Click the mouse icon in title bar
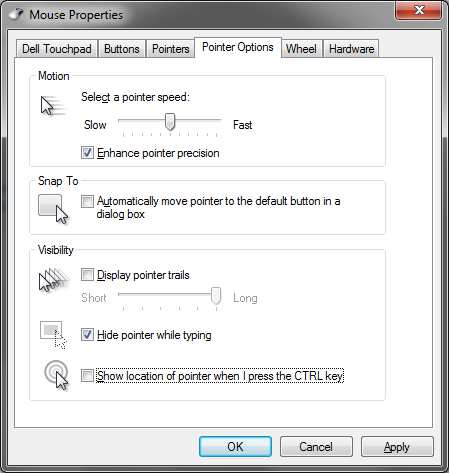This screenshot has width=449, height=473. (x=16, y=14)
